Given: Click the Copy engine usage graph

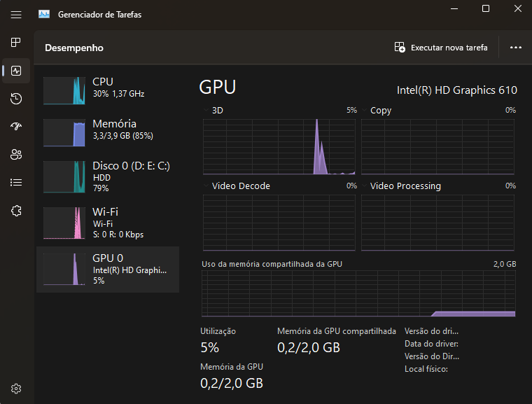Looking at the screenshot, I should point(437,146).
